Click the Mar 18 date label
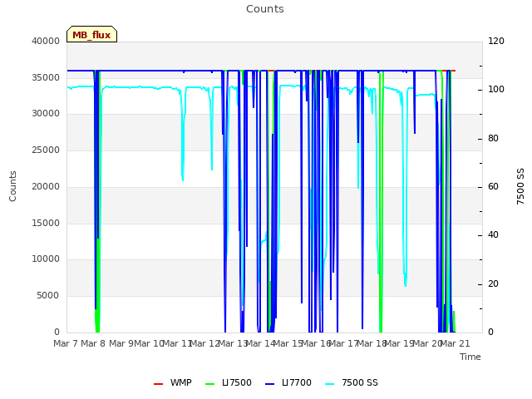Screen dimensions: 532x399 [372, 343]
